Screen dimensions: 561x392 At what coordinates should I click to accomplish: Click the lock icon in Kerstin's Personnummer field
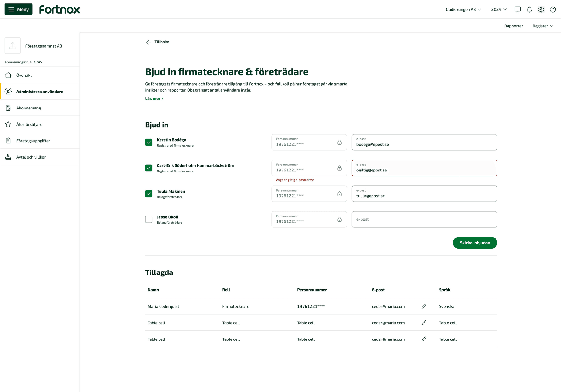pos(339,142)
